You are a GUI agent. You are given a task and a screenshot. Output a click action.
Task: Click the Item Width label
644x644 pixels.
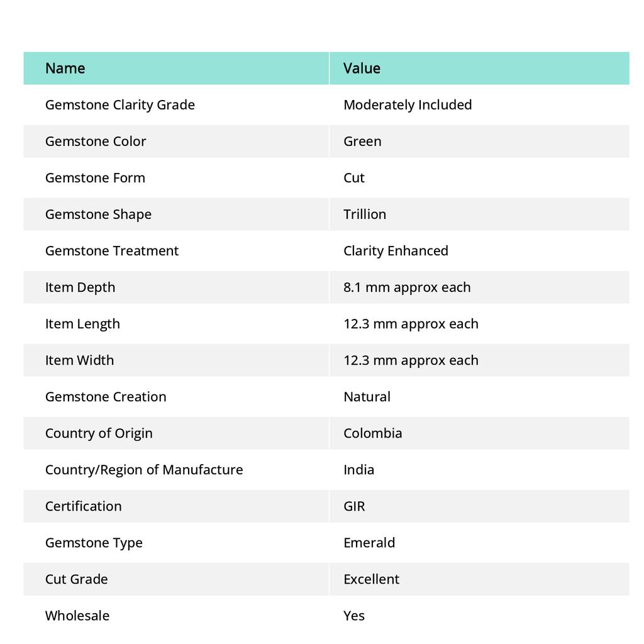(x=80, y=360)
